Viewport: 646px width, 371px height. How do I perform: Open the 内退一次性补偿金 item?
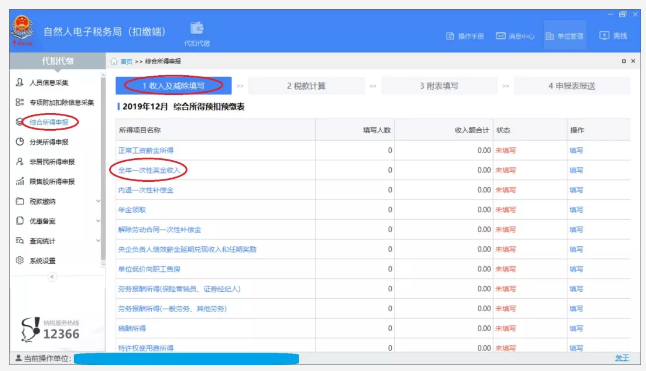tap(145, 190)
